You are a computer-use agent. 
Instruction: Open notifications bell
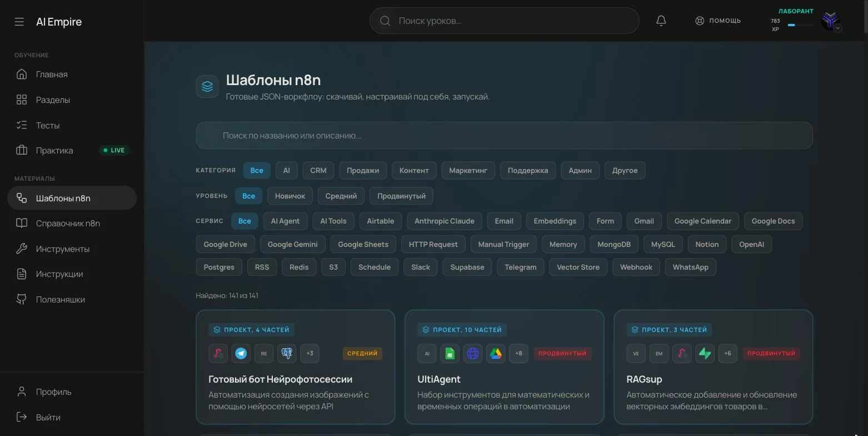661,21
